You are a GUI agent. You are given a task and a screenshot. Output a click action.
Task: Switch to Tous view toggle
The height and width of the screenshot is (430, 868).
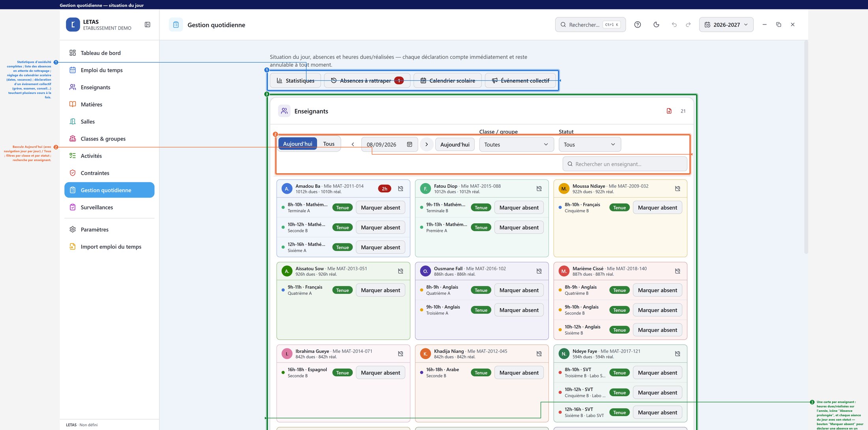tap(329, 144)
